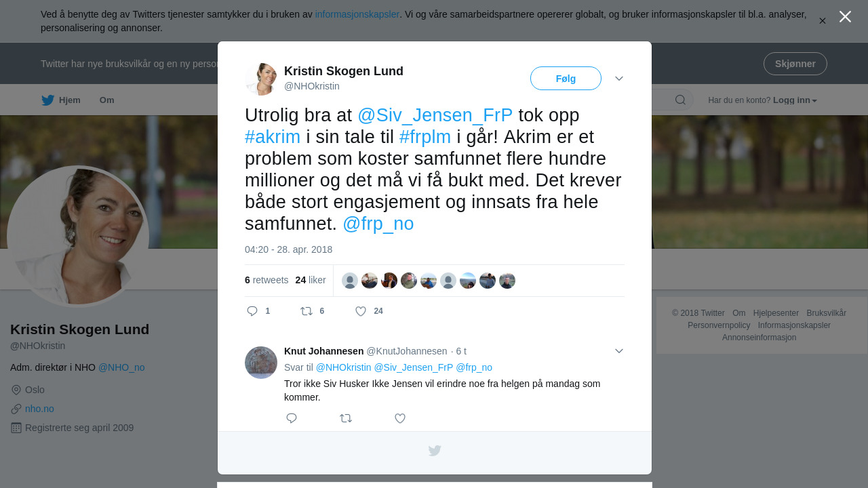
Task: Like Knut Johannesen's reply with heart icon
Action: coord(400,418)
